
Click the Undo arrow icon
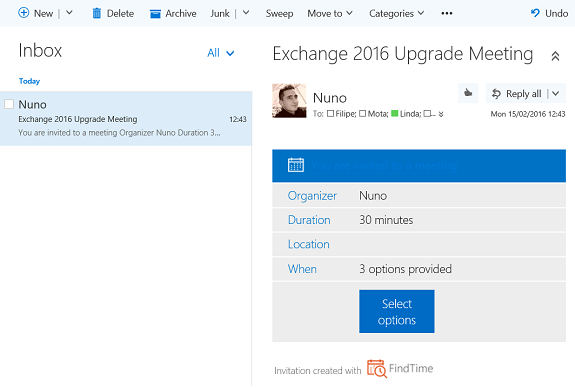click(535, 13)
